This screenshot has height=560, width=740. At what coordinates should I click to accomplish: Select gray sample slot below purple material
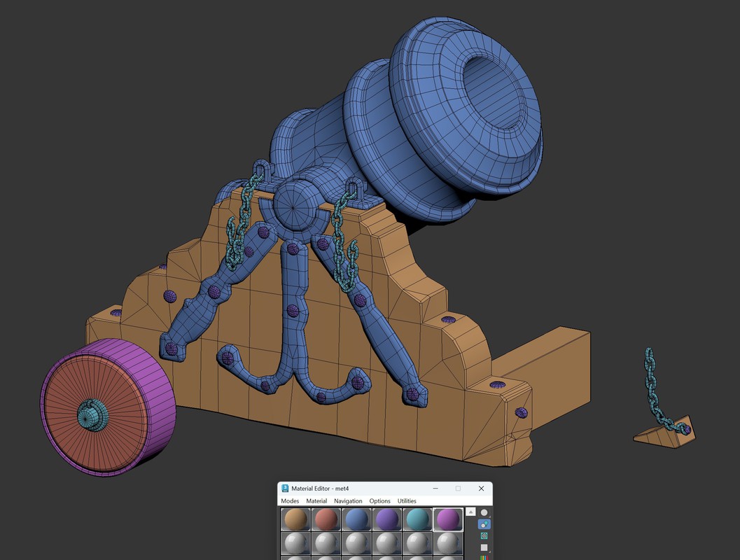(387, 543)
